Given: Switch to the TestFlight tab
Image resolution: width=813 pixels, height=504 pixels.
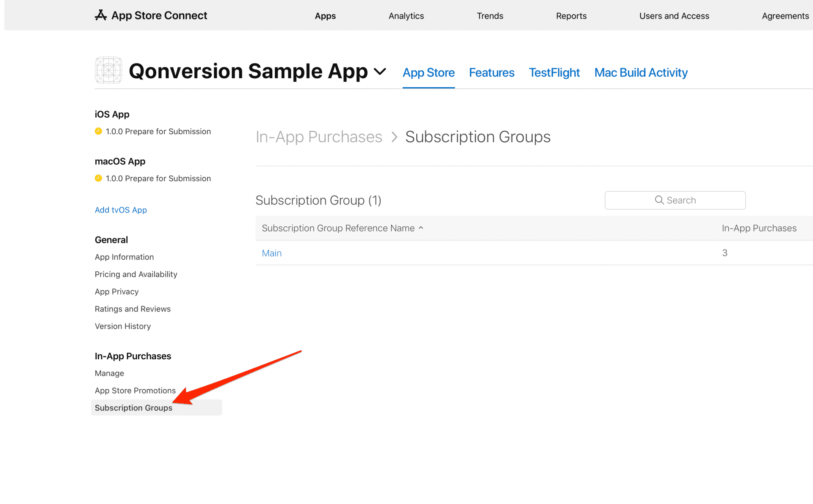Looking at the screenshot, I should [554, 72].
